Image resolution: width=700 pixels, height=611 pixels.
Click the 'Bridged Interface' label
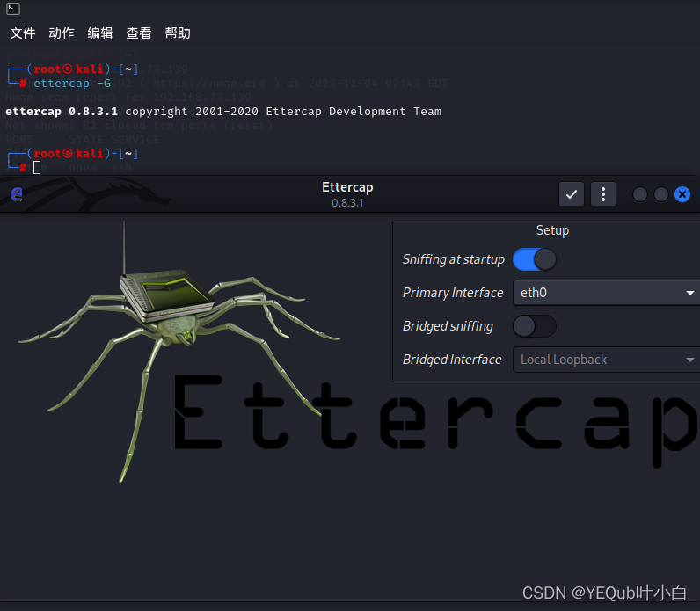click(452, 360)
